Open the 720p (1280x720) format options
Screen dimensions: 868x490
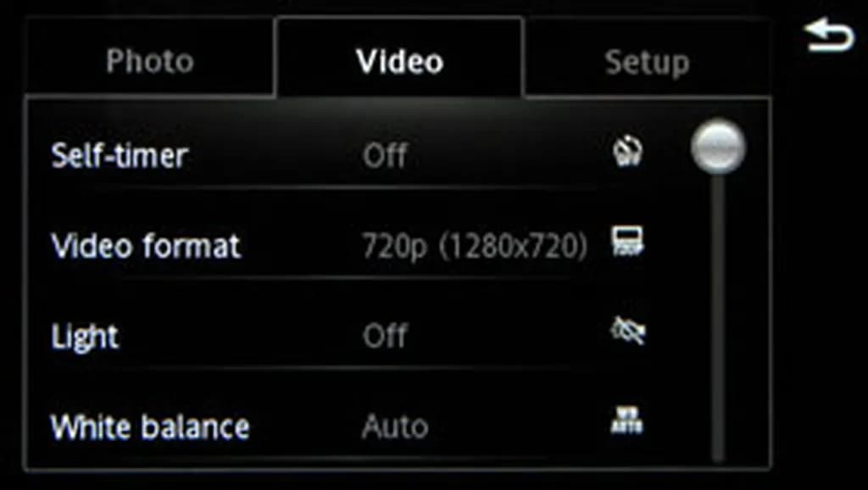[x=475, y=247]
